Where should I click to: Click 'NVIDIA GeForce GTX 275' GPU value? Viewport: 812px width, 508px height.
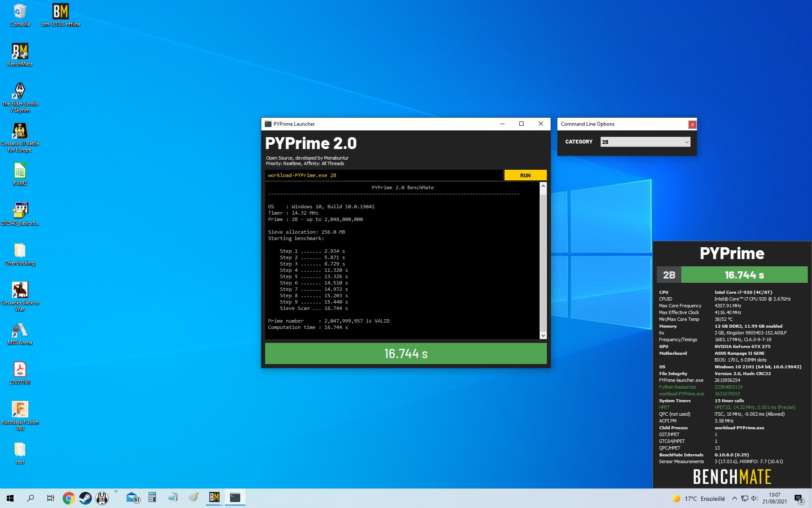tap(742, 346)
